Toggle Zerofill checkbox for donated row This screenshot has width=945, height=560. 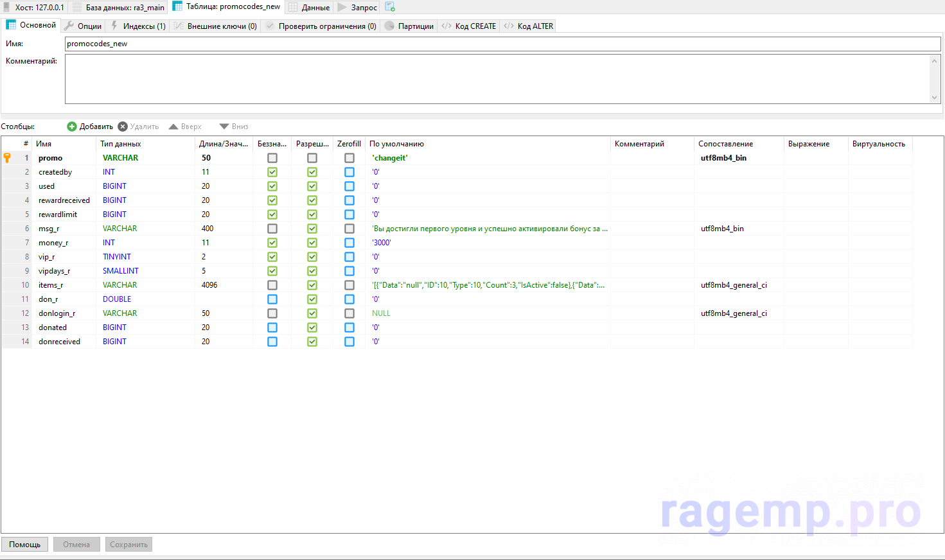(349, 328)
